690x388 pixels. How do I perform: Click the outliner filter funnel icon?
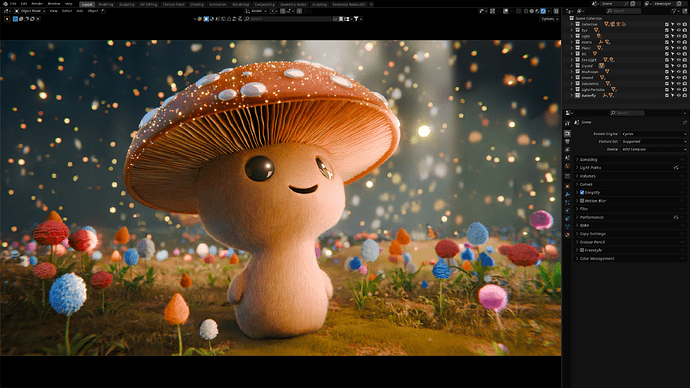[675, 11]
